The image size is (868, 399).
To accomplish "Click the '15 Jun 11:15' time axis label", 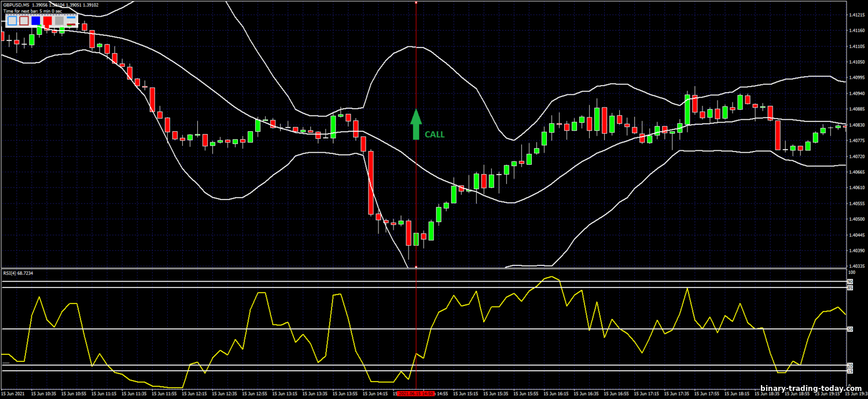I will (x=104, y=393).
